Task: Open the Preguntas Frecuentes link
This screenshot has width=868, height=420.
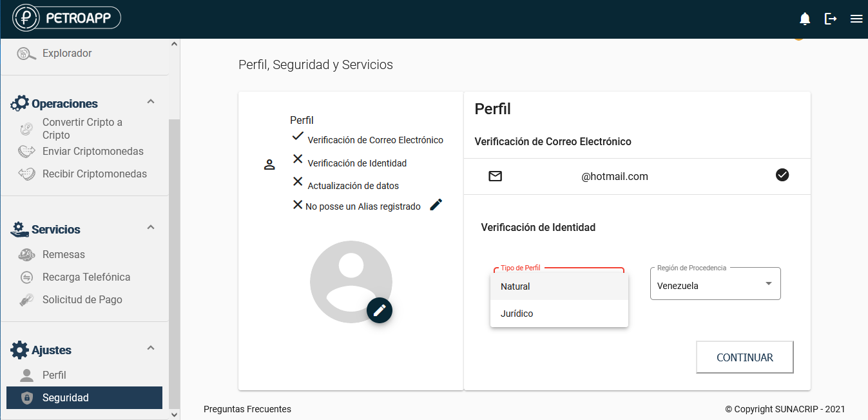Action: click(247, 409)
